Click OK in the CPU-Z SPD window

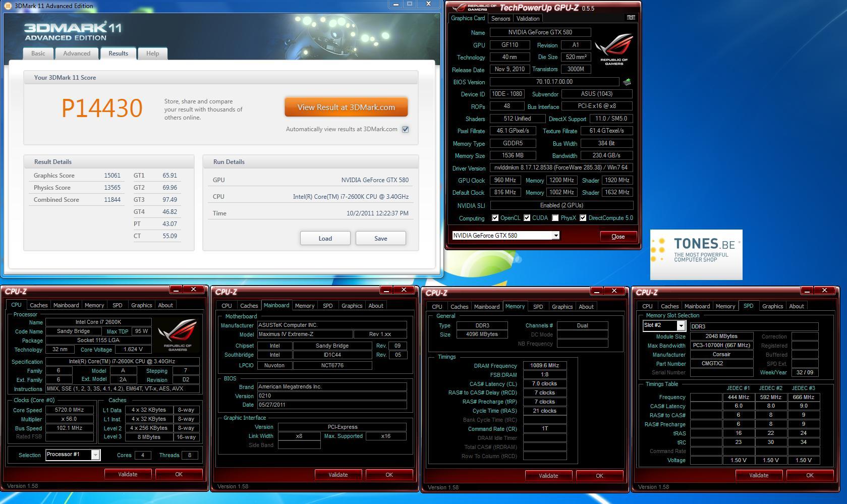pyautogui.click(x=810, y=475)
